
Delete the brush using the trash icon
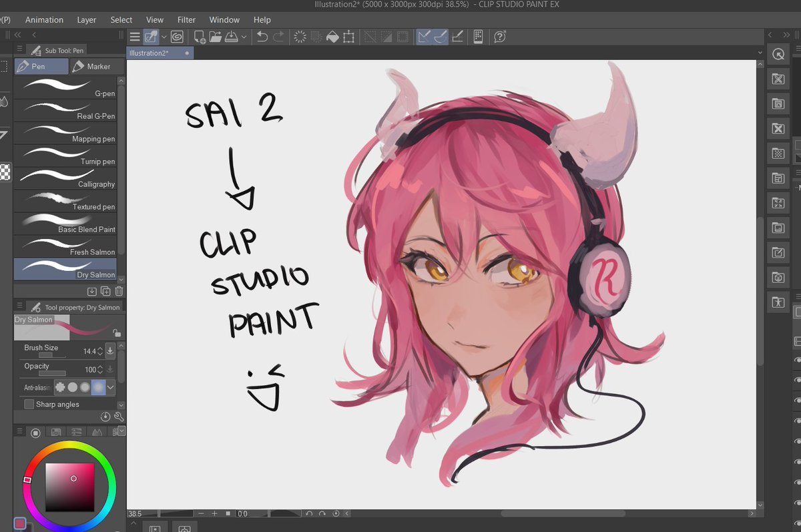pyautogui.click(x=119, y=291)
